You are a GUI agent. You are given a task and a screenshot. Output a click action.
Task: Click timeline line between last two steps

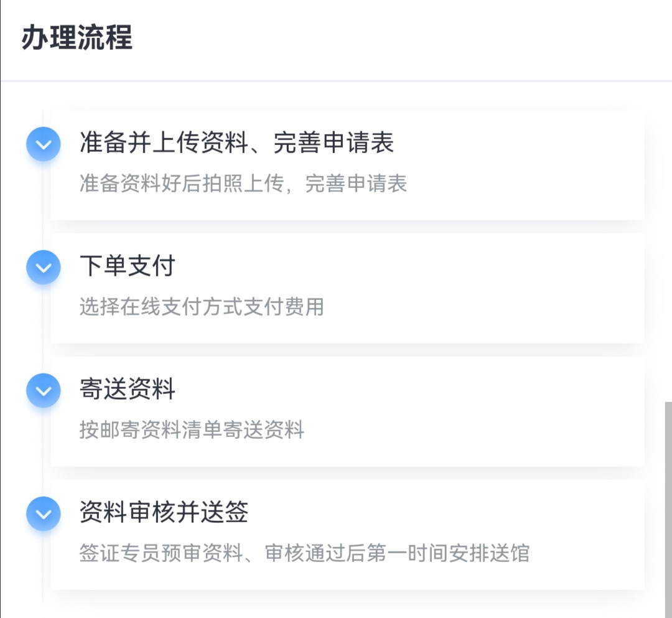tap(42, 452)
